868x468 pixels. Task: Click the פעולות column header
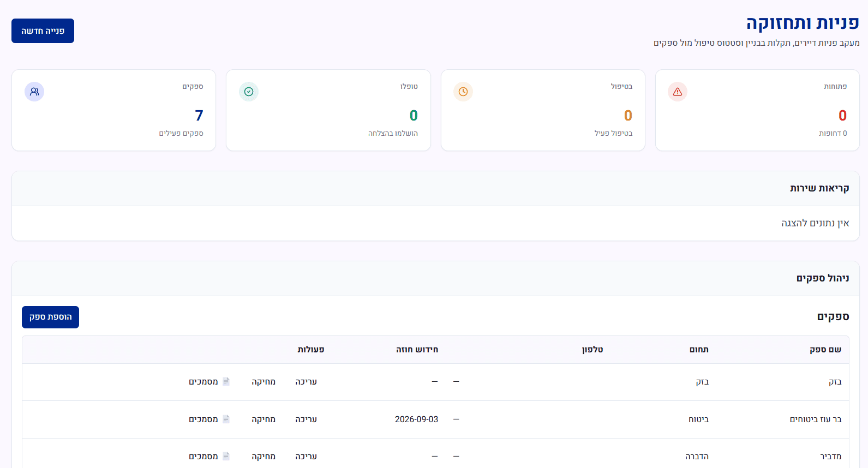tap(311, 350)
